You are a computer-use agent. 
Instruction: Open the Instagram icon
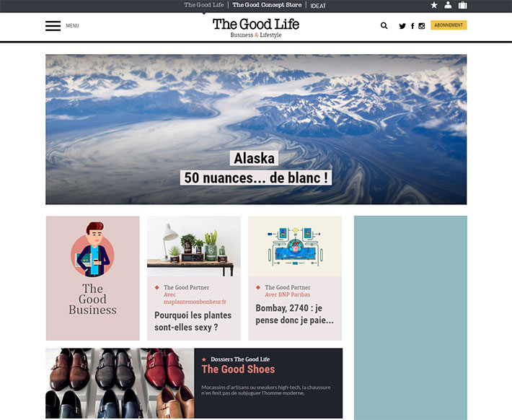[x=422, y=26]
